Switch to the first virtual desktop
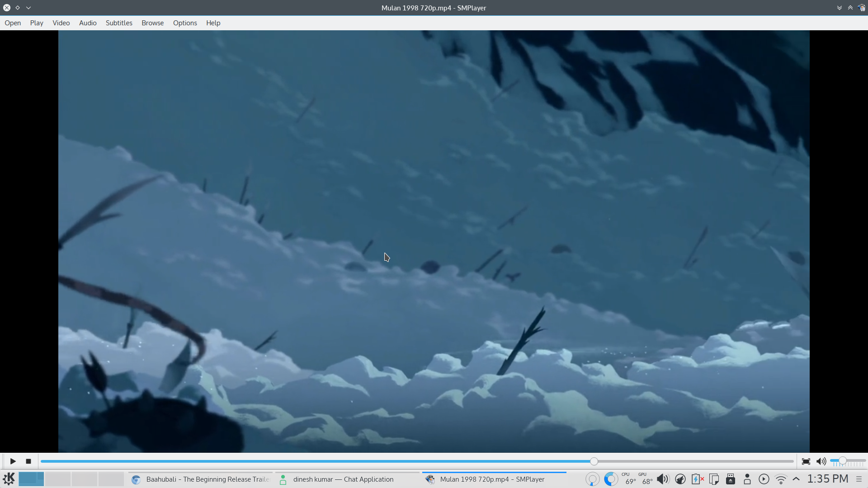This screenshot has width=868, height=488. click(31, 479)
